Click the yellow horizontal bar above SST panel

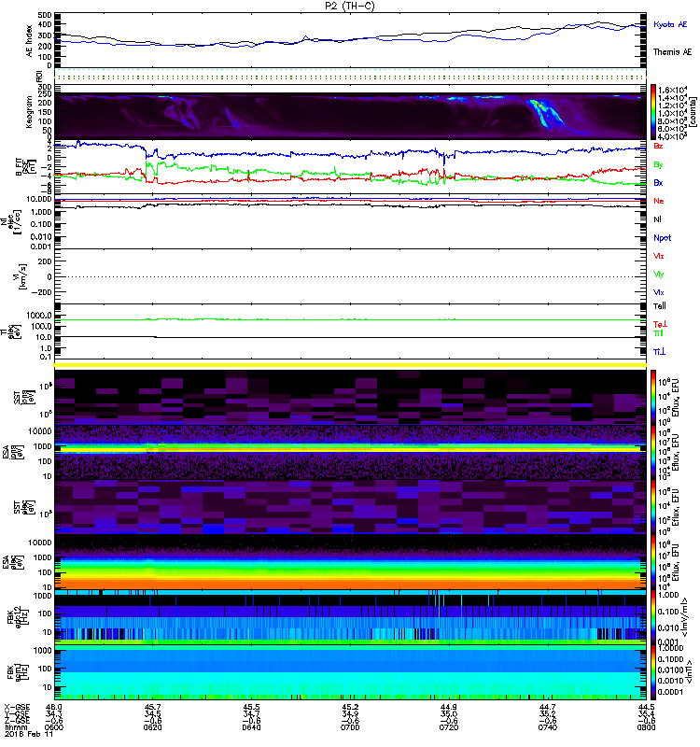350,364
